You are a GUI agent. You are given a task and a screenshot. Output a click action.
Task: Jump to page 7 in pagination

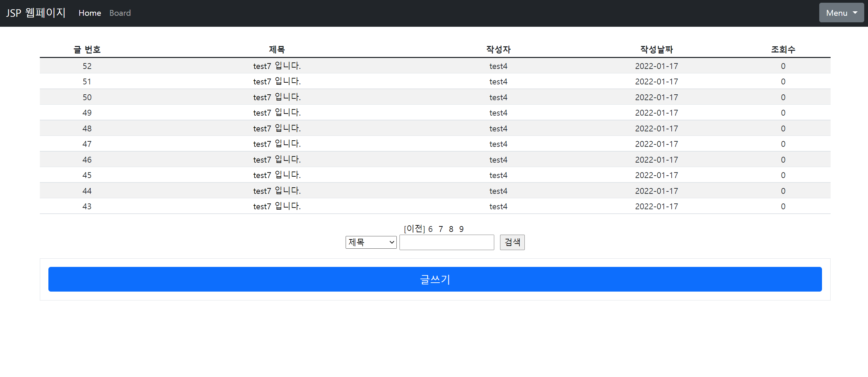click(x=441, y=229)
